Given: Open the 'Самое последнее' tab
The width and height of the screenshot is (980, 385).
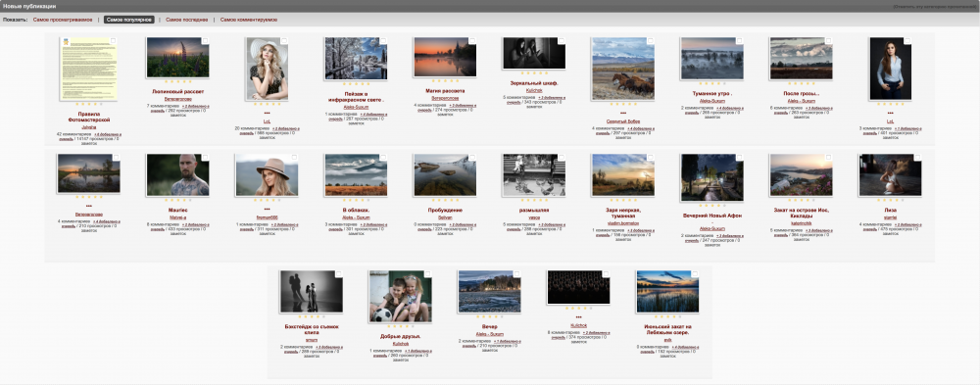Looking at the screenshot, I should coord(186,20).
